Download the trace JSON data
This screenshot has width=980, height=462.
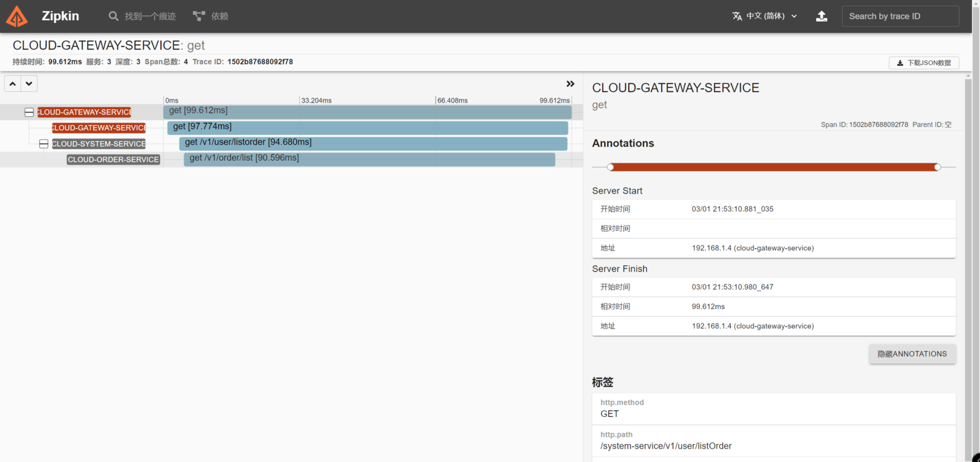pyautogui.click(x=924, y=62)
